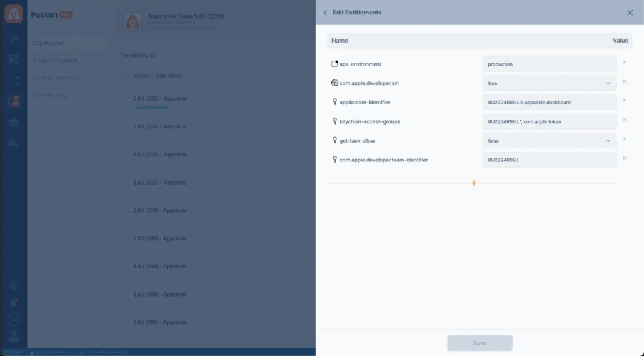The width and height of the screenshot is (644, 356).
Task: Open the Publish module sidebar icon
Action: click(14, 101)
